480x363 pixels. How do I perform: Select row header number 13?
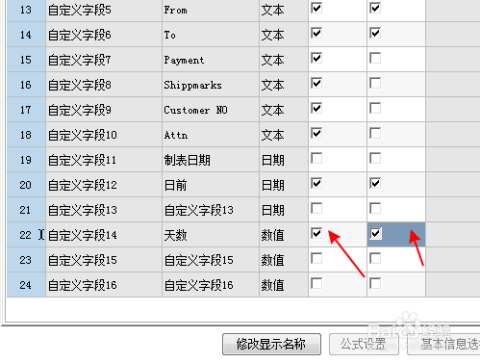[26, 10]
